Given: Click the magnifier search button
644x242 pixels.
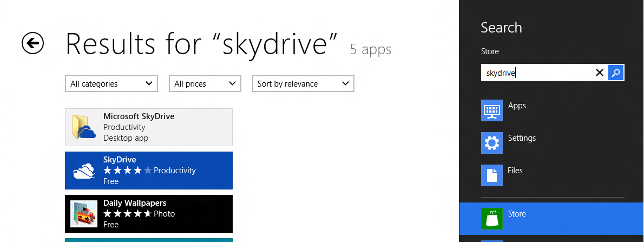Looking at the screenshot, I should click(x=616, y=73).
